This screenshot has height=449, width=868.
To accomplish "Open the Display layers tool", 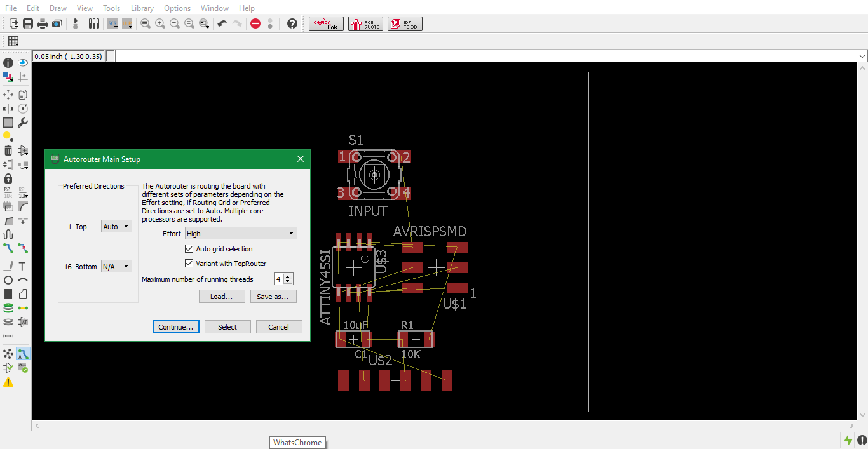I will 8,77.
